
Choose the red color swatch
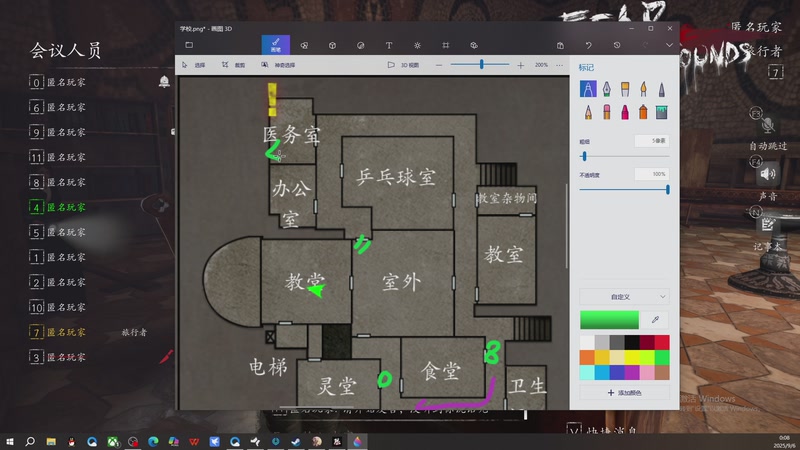[x=662, y=342]
